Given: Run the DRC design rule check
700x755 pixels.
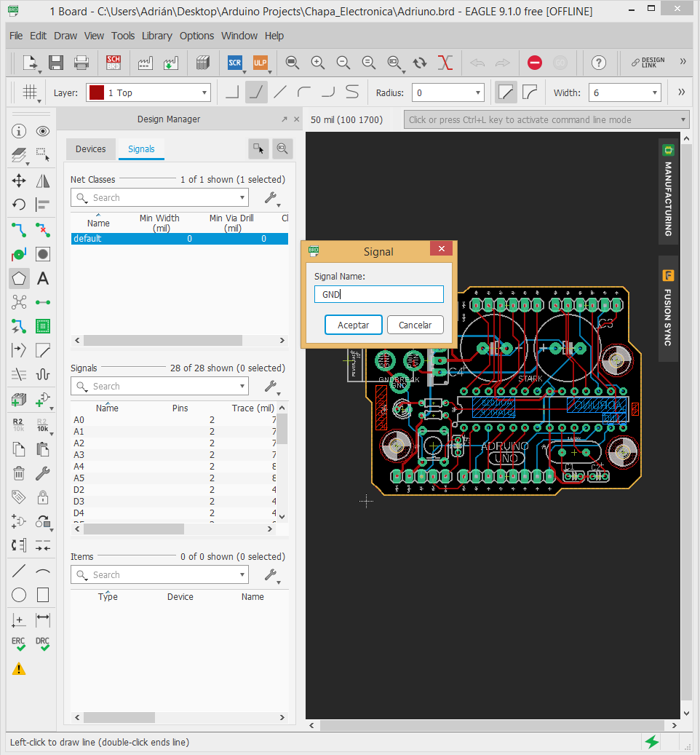Looking at the screenshot, I should tap(43, 644).
